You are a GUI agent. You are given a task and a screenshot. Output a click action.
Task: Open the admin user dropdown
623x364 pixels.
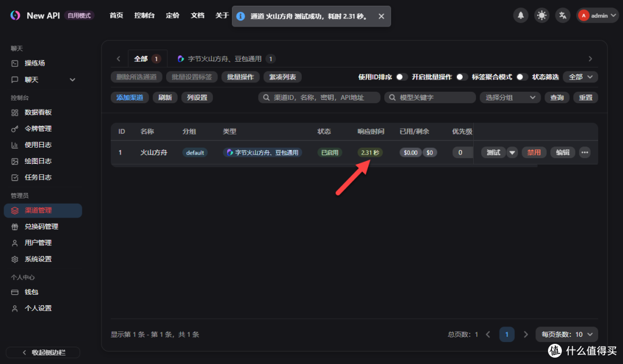[x=598, y=16]
